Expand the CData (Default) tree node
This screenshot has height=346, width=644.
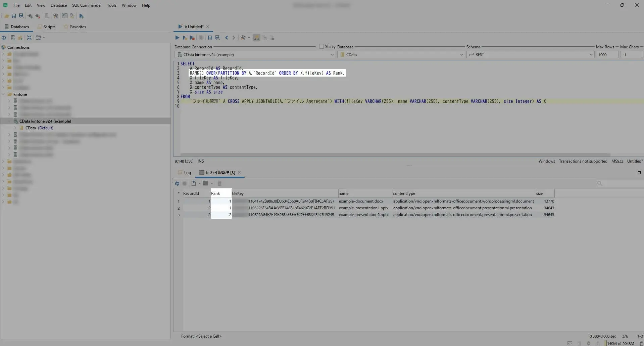tap(15, 128)
